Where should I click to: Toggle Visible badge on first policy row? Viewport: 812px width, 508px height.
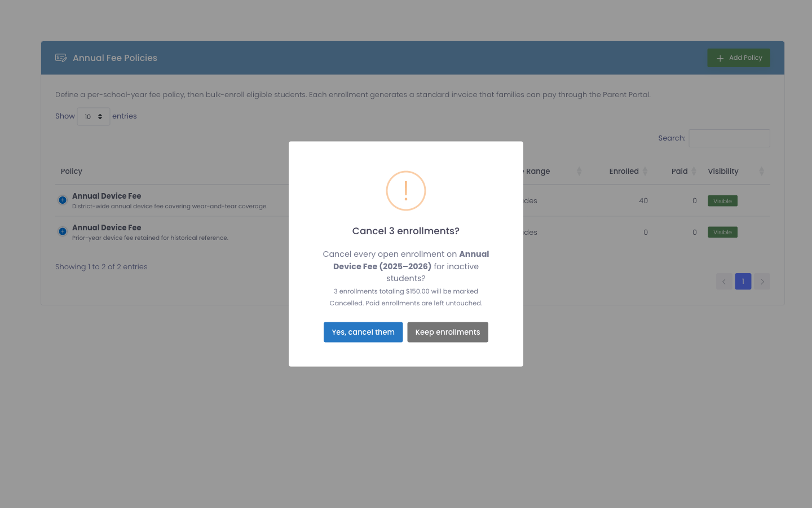722,201
